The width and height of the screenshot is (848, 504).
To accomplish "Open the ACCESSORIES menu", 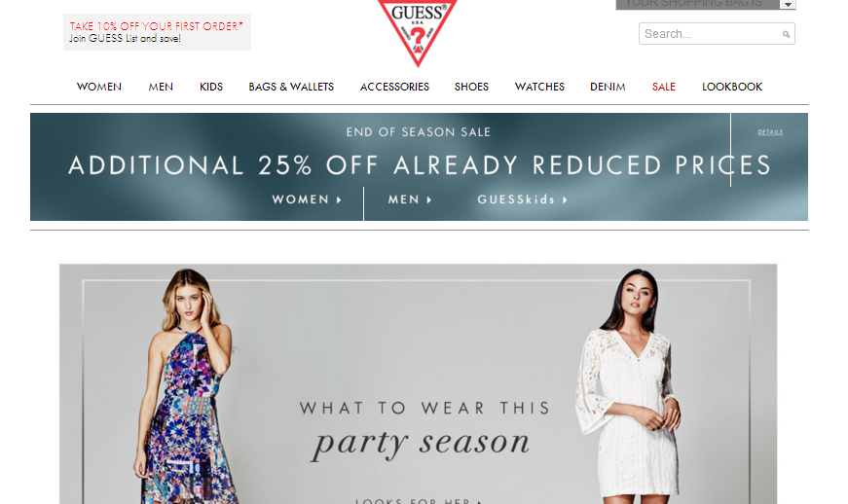I will (x=394, y=87).
